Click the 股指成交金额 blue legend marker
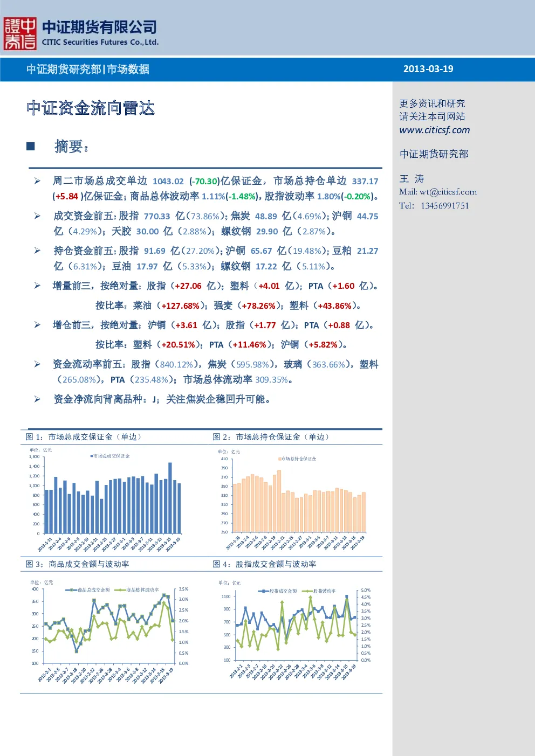This screenshot has width=535, height=756. pyautogui.click(x=263, y=591)
